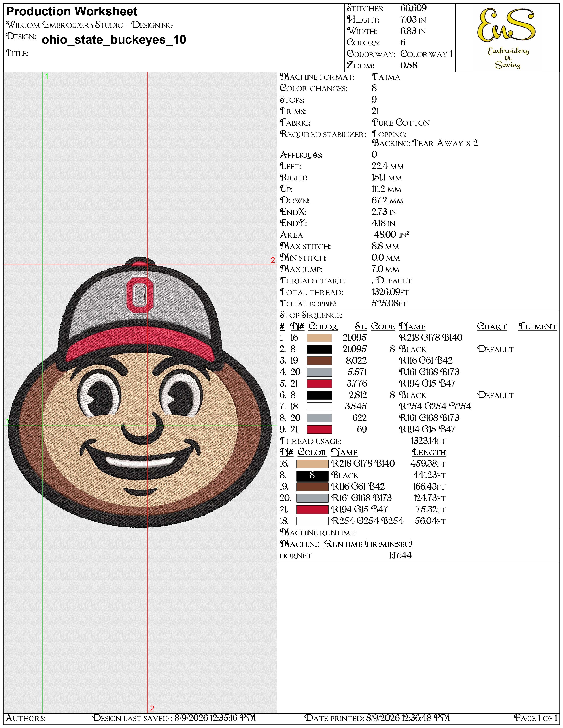Click the machine name "HORNET"

tap(295, 556)
